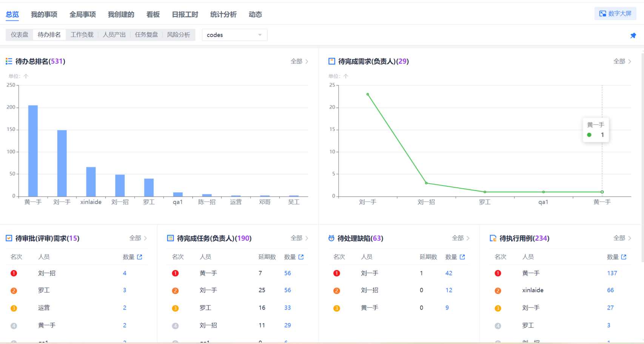Open the 数字大屏 button

(615, 14)
